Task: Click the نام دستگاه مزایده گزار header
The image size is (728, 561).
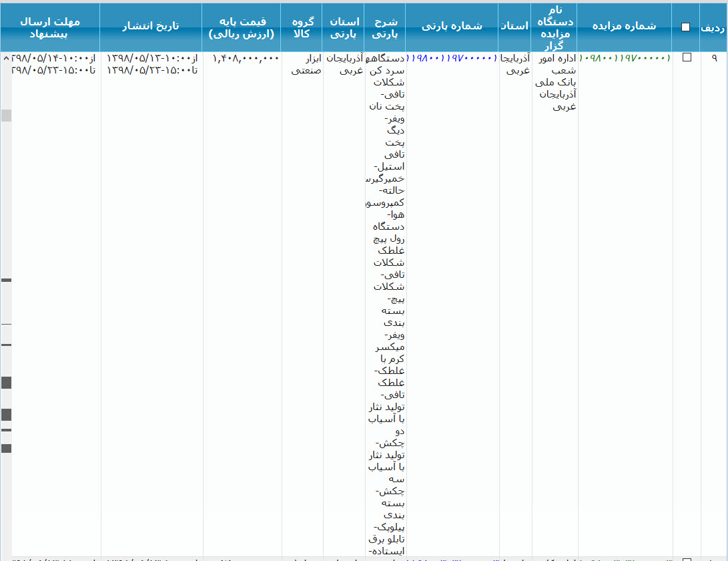Action: [555, 27]
